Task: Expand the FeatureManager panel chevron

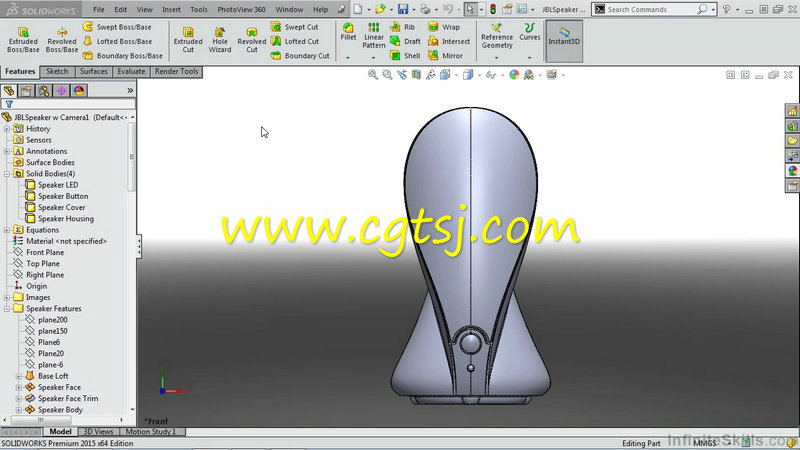Action: 130,91
